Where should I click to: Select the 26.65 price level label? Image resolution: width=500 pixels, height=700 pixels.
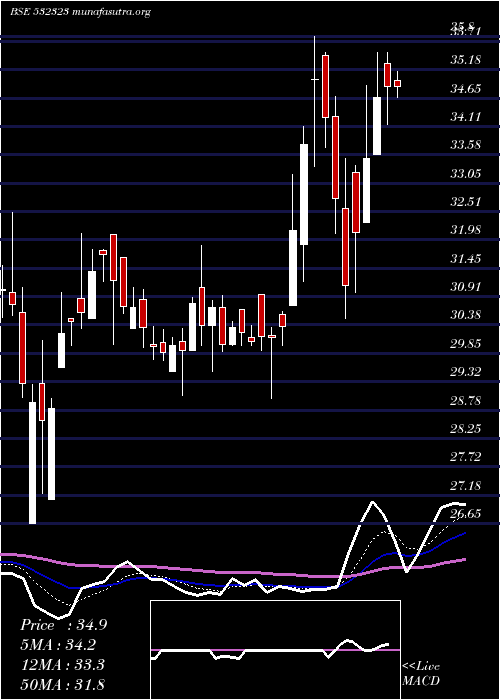click(x=466, y=513)
